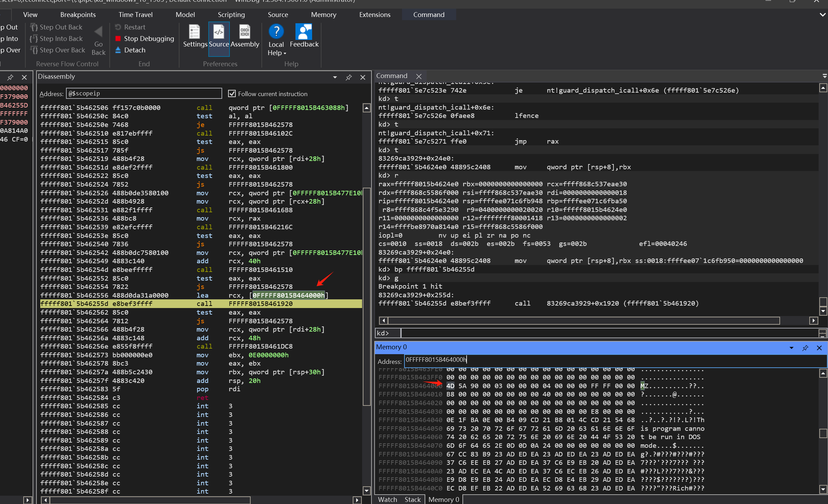Click Command window horizontal scroll left arrow
The height and width of the screenshot is (504, 828).
point(383,321)
